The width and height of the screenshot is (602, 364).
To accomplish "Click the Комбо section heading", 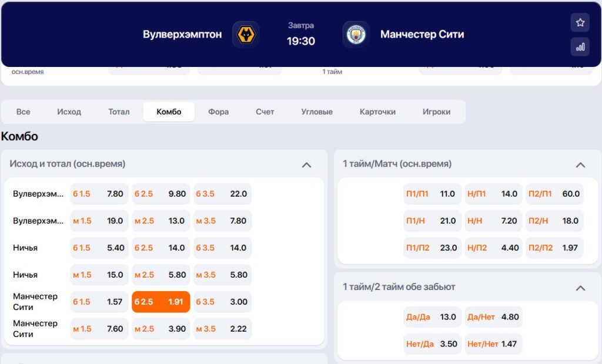I will (x=19, y=136).
